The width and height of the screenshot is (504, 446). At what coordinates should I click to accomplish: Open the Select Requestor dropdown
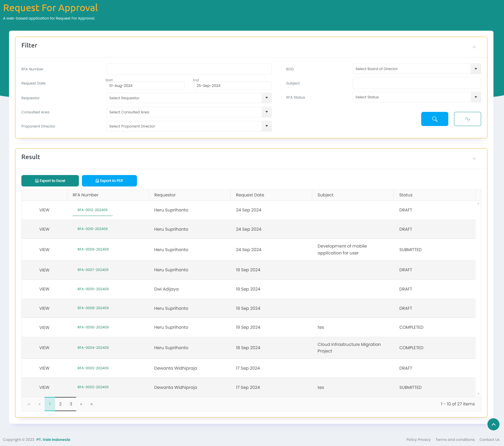tap(189, 98)
